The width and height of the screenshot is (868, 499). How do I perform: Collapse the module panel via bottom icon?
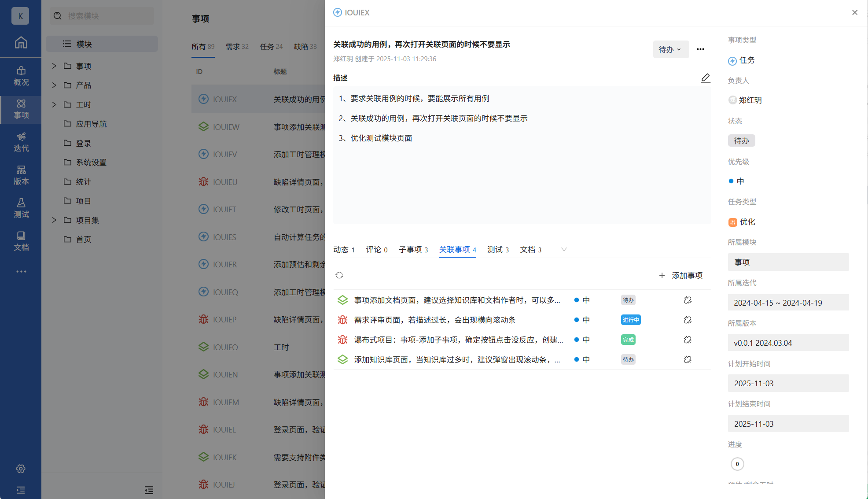point(149,490)
